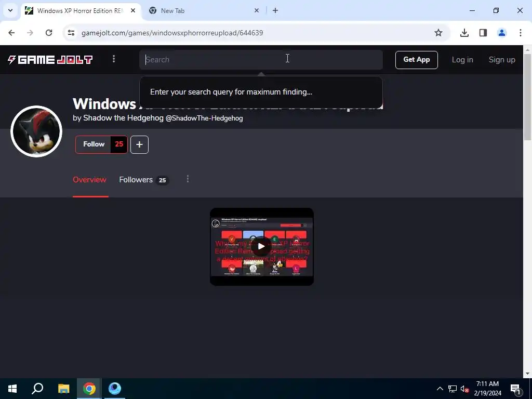Open network status tray icon
The image size is (532, 399).
click(453, 389)
